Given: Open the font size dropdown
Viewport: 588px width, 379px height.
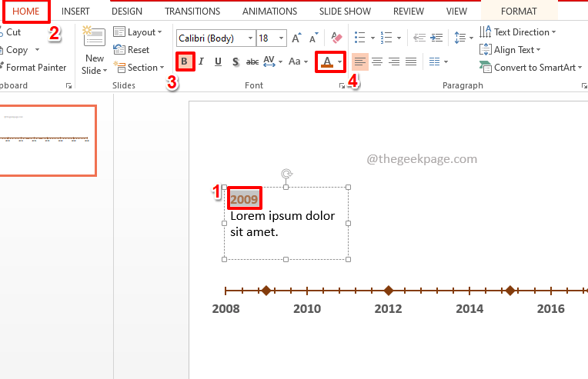Looking at the screenshot, I should pos(282,38).
